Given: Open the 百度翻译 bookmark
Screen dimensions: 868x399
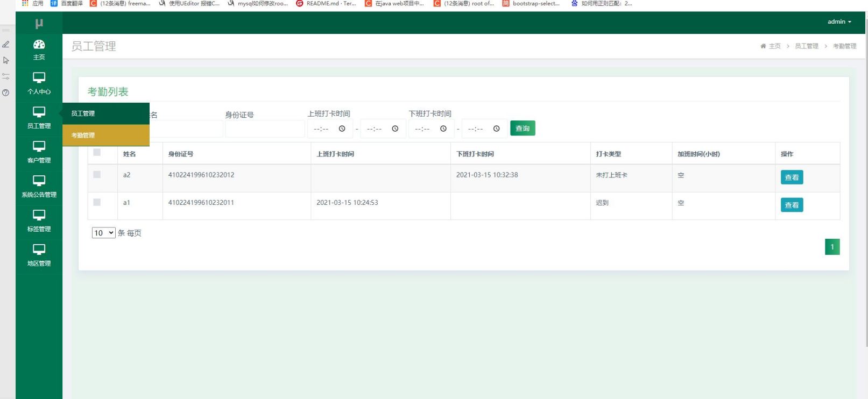Looking at the screenshot, I should pos(67,3).
